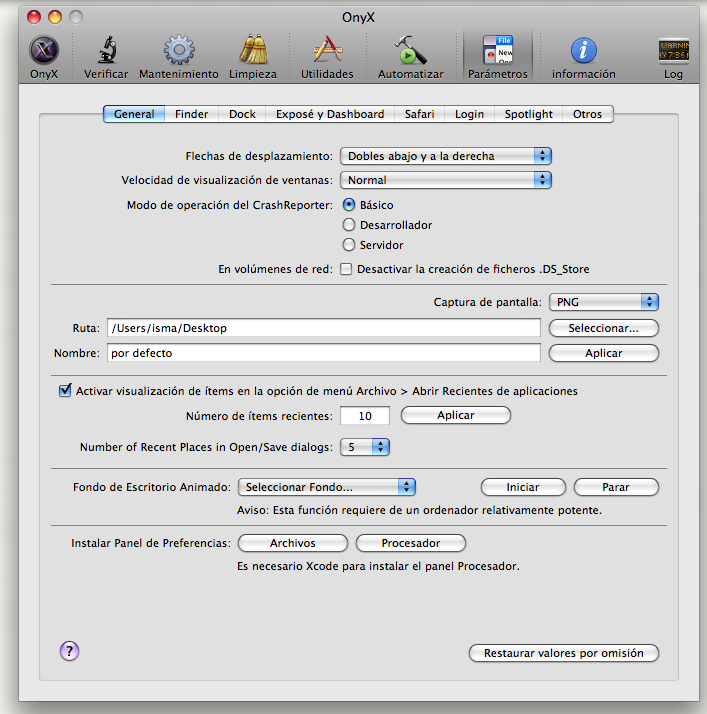The width and height of the screenshot is (707, 714).
Task: Switch to the Finder tab
Action: pyautogui.click(x=191, y=114)
